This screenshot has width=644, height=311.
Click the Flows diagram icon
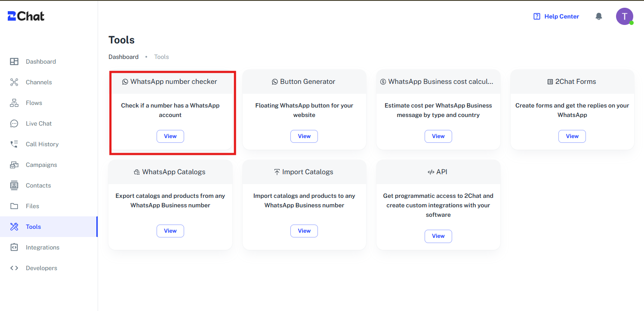tap(14, 103)
